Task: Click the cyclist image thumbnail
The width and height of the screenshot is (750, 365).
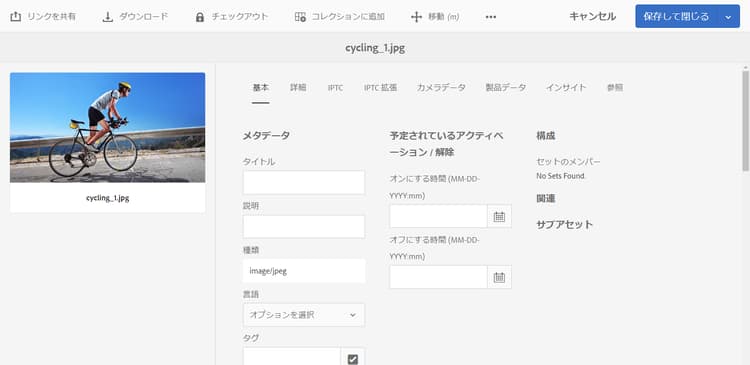Action: [x=108, y=128]
